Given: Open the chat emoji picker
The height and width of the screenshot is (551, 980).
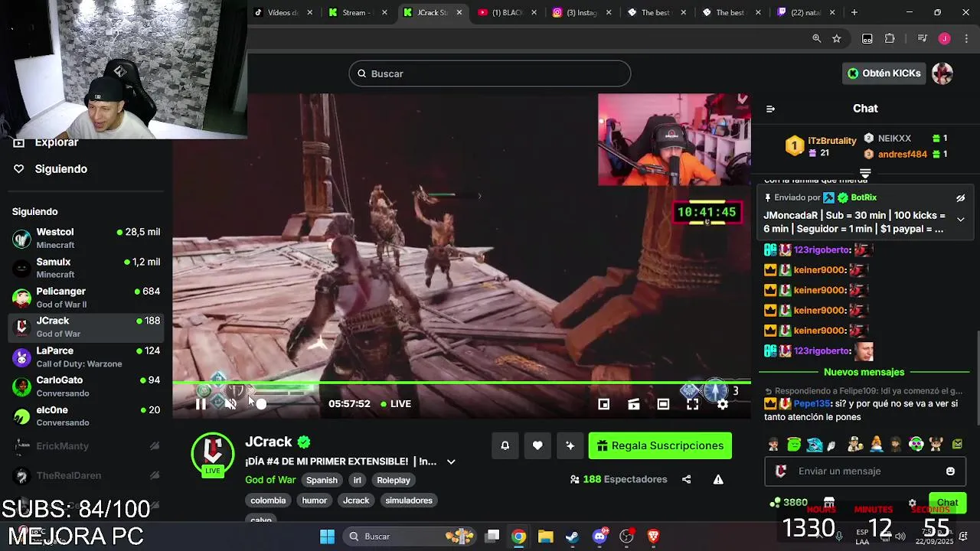Looking at the screenshot, I should (x=950, y=471).
